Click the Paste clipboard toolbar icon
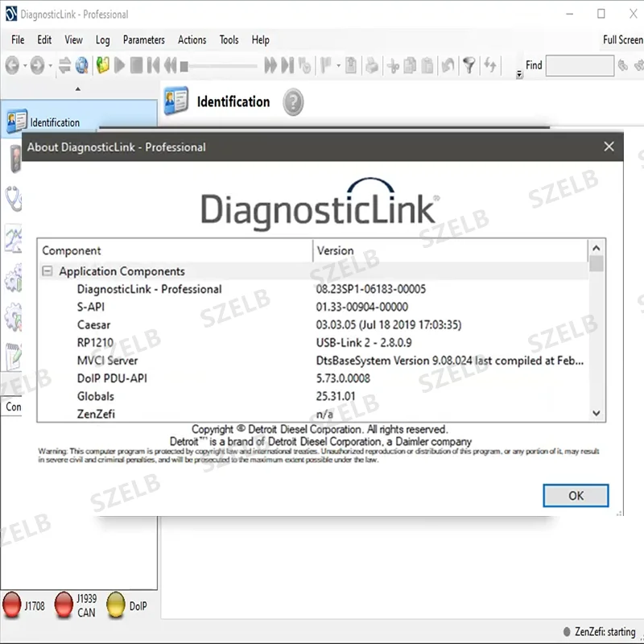 (427, 66)
